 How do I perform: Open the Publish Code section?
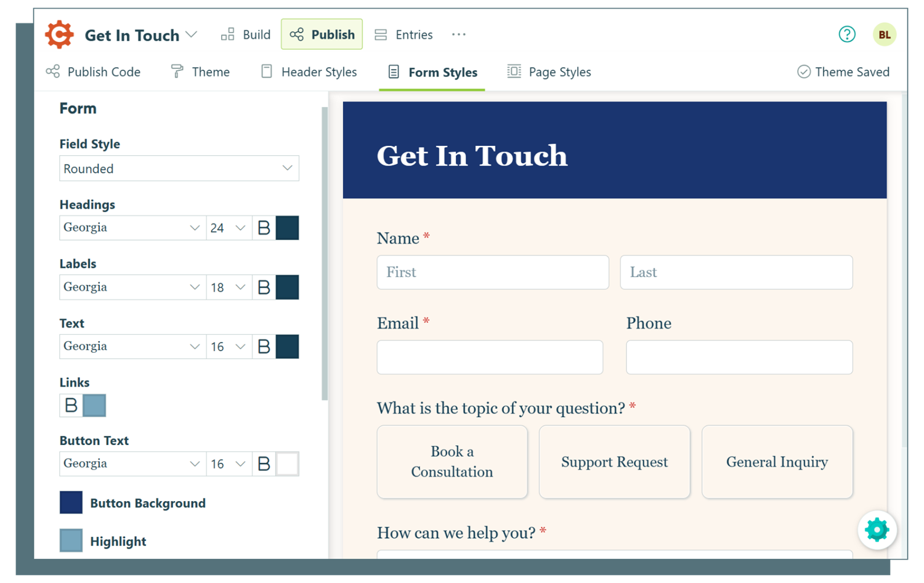tap(94, 72)
